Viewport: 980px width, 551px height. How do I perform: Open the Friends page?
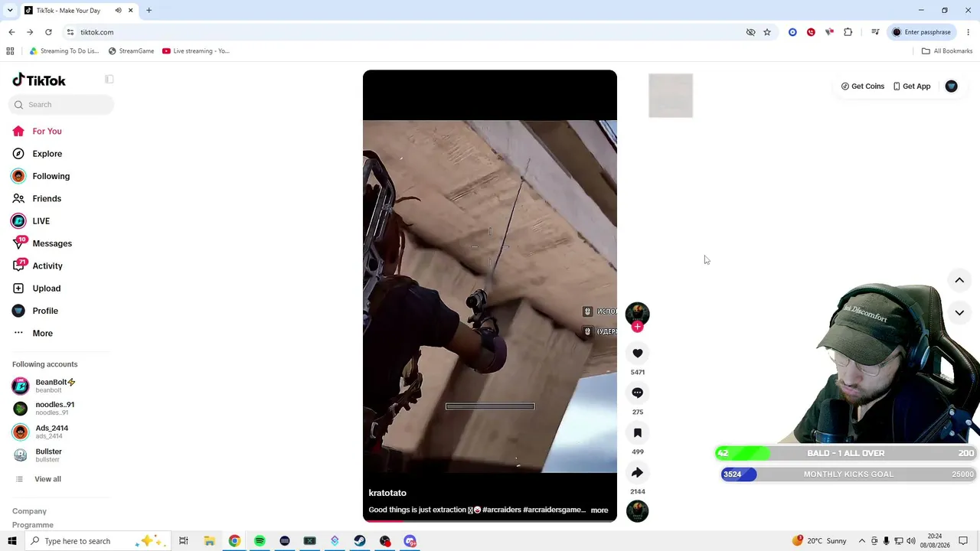[47, 198]
